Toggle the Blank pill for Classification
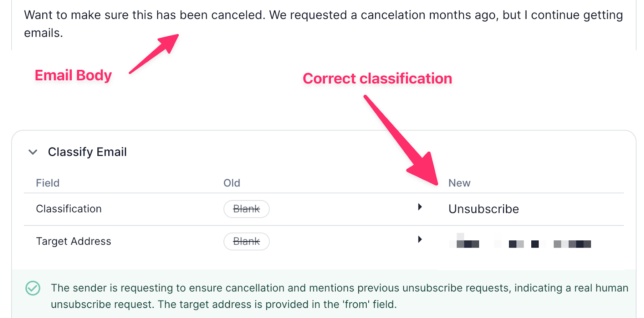The image size is (644, 318). point(246,209)
